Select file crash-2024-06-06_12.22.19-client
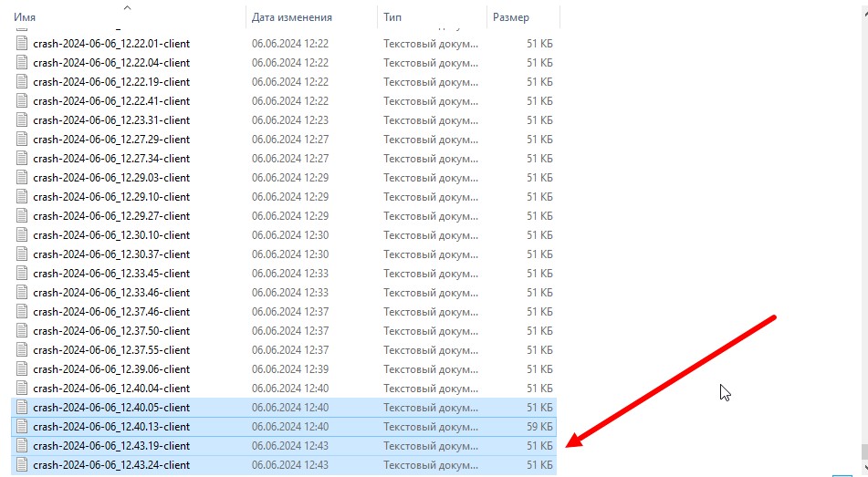Screen dimensions: 868x477 [111, 82]
